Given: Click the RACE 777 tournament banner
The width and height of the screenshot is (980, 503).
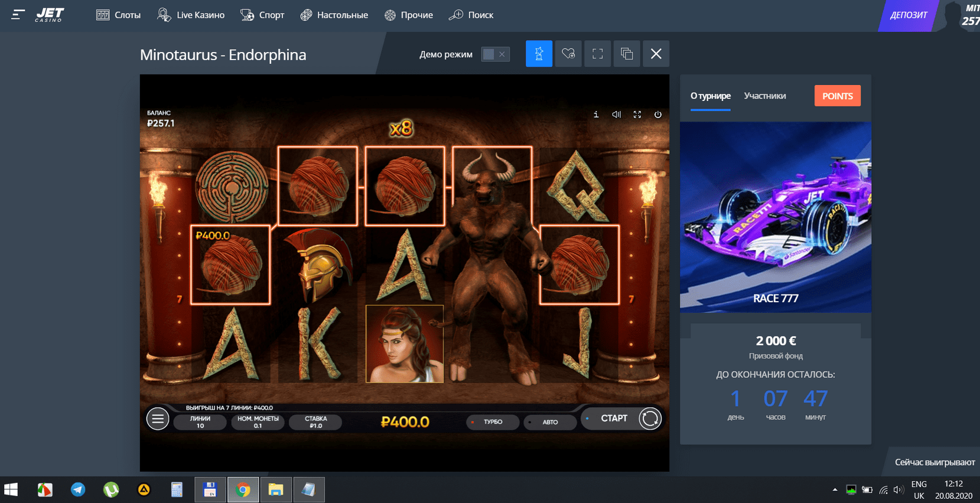Looking at the screenshot, I should coord(775,217).
